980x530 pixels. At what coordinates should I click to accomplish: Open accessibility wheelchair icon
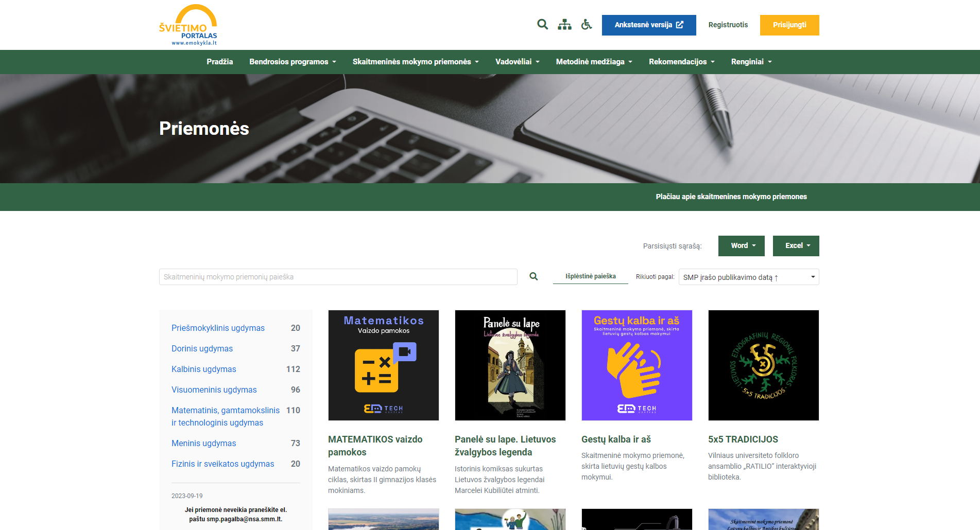(x=587, y=25)
